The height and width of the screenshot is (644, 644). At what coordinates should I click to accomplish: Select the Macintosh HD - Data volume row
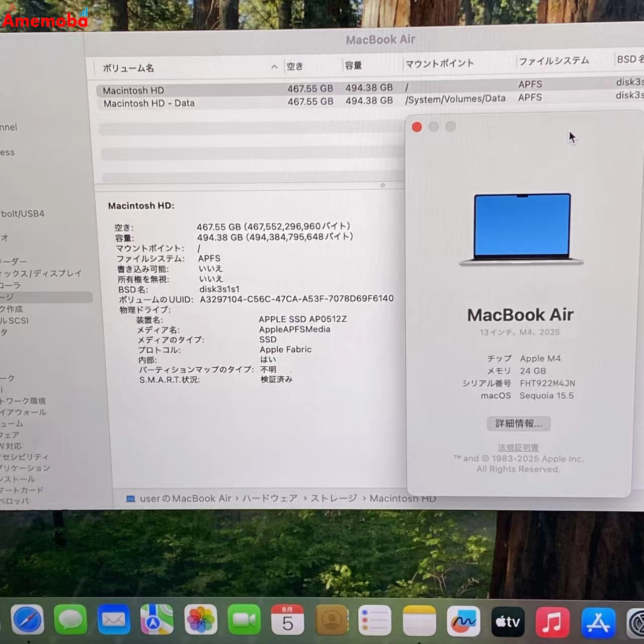pos(149,103)
